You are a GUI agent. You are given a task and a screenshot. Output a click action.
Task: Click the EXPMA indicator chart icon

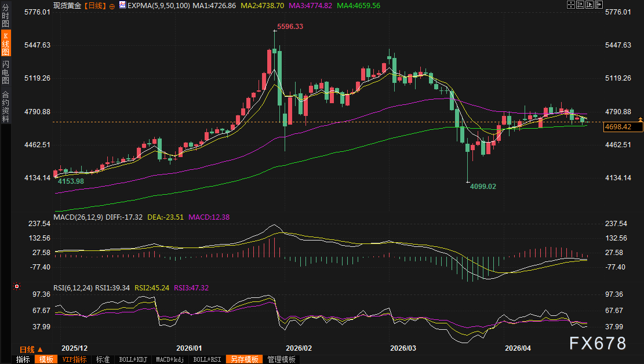coord(122,5)
